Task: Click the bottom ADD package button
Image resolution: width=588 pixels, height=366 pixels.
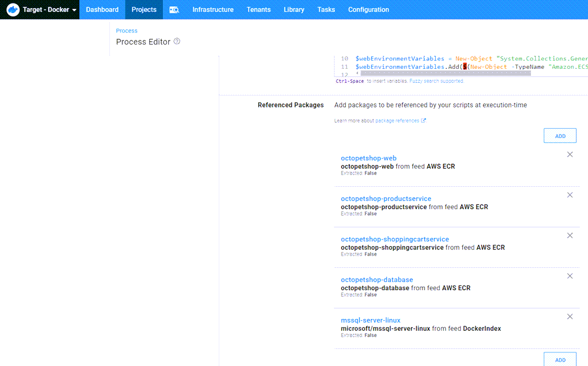Action: (x=560, y=359)
